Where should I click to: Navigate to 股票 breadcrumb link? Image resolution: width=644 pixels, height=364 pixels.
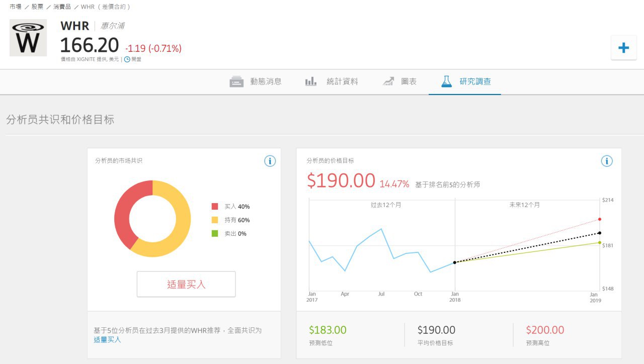coord(38,7)
